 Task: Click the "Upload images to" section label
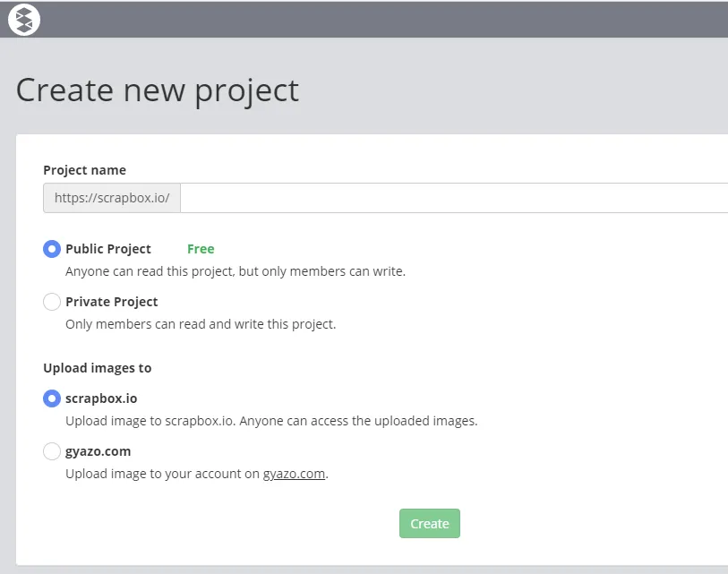pyautogui.click(x=97, y=368)
